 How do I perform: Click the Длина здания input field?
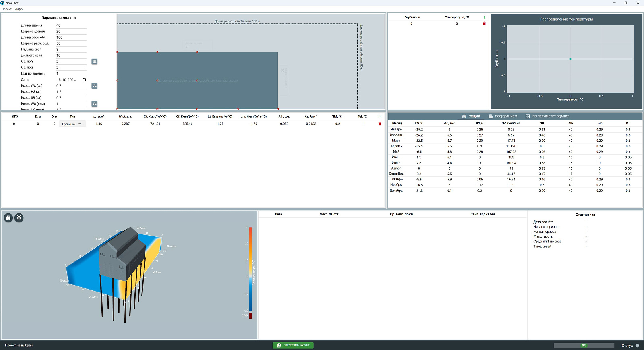[x=71, y=25]
